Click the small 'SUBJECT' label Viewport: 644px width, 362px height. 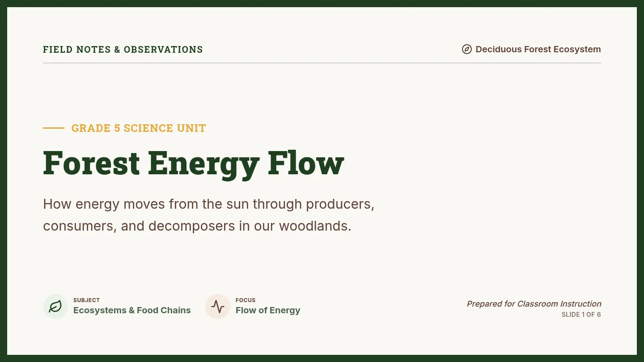(x=86, y=300)
